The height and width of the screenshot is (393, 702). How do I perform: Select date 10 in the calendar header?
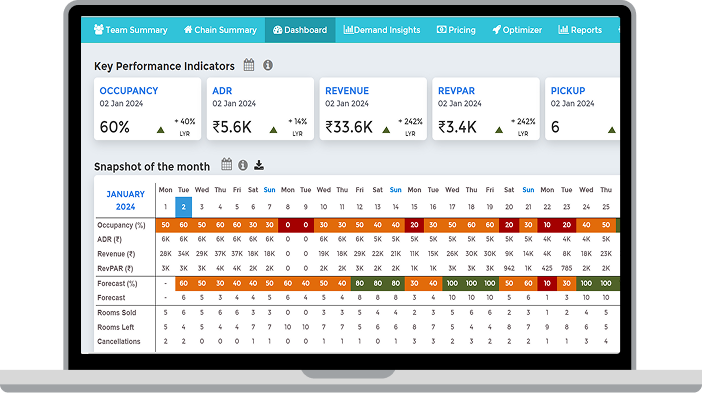(x=324, y=207)
